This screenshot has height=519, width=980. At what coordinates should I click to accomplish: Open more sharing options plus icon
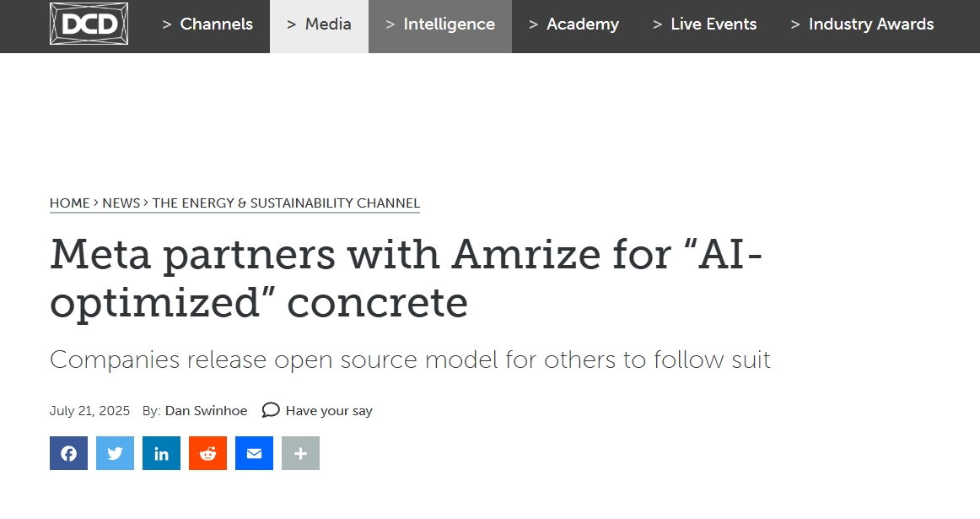click(x=300, y=453)
